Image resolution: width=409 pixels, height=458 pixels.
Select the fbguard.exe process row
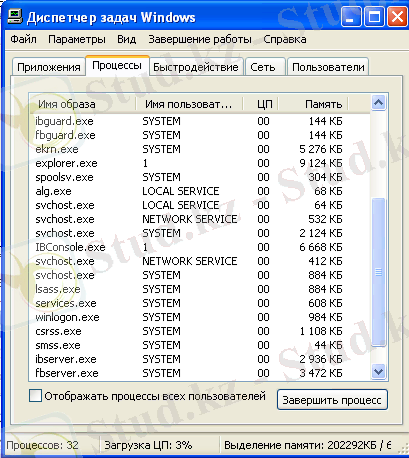(x=200, y=135)
